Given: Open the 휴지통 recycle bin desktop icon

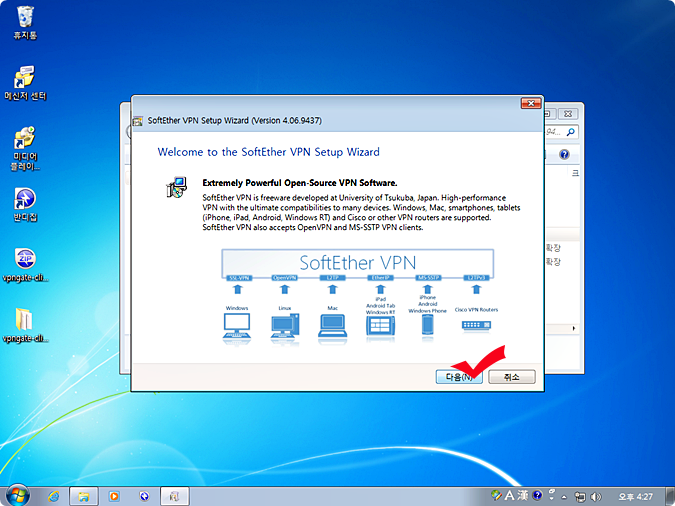Looking at the screenshot, I should (25, 22).
